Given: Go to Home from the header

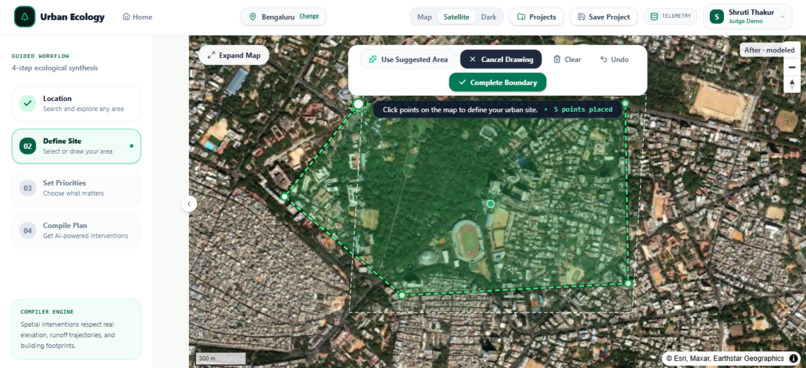Looking at the screenshot, I should [x=137, y=17].
